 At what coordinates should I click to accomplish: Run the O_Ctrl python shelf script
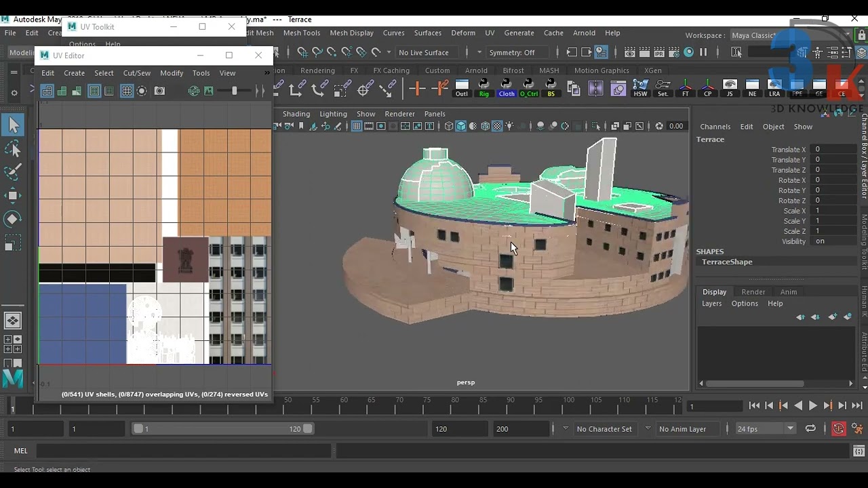pyautogui.click(x=529, y=88)
